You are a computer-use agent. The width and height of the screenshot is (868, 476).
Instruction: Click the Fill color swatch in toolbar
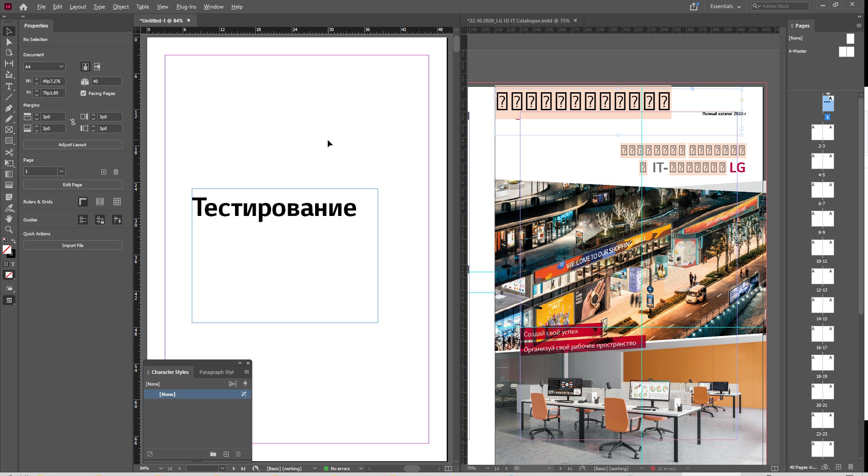(x=7, y=250)
